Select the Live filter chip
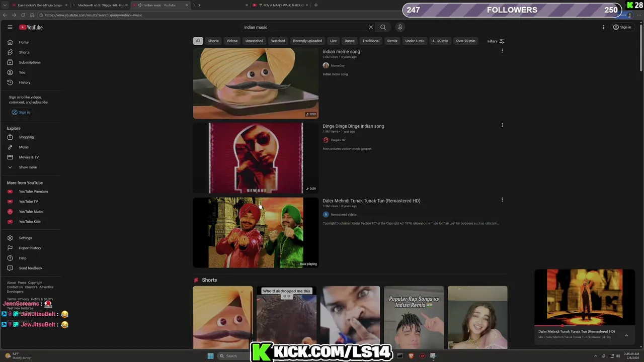Image resolution: width=644 pixels, height=362 pixels. tap(333, 41)
